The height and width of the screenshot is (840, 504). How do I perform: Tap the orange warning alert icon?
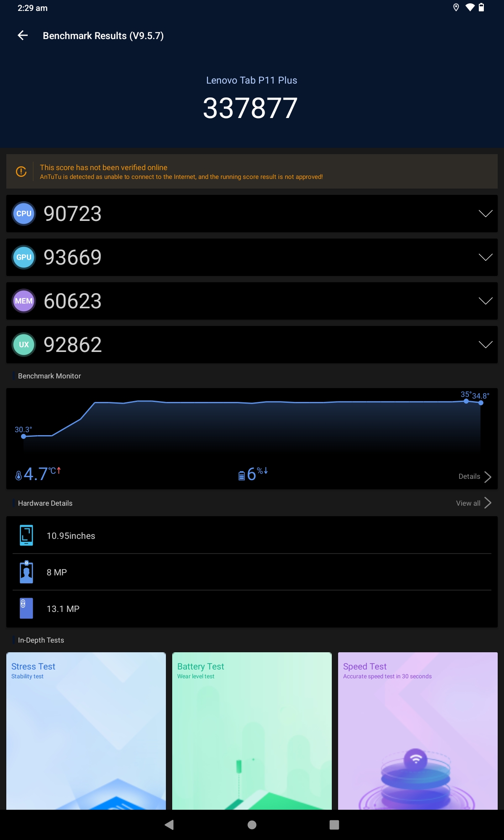21,171
